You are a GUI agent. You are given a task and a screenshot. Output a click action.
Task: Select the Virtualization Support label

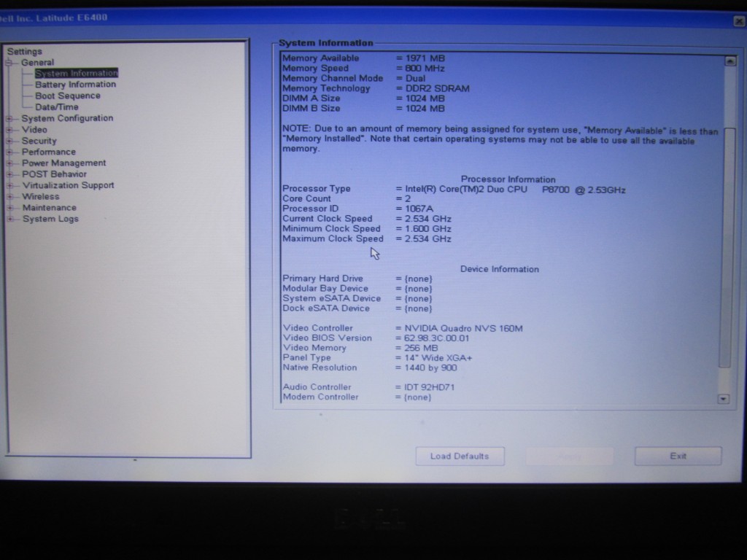(68, 185)
